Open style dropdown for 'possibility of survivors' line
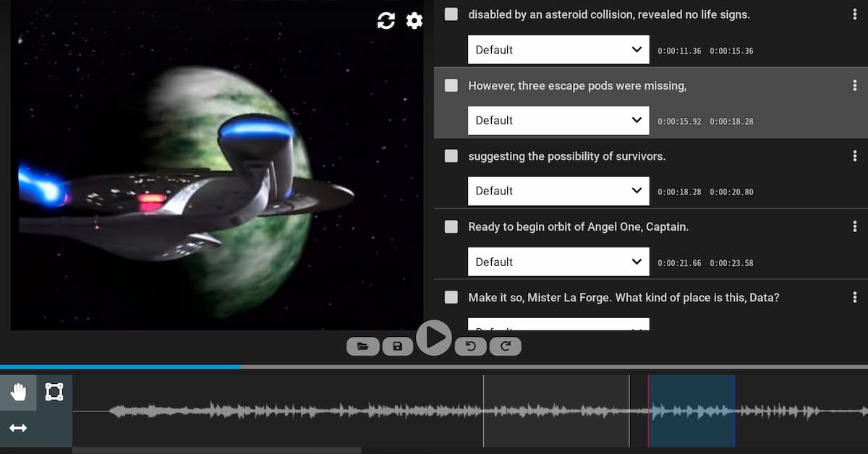The width and height of the screenshot is (868, 454). [x=558, y=191]
